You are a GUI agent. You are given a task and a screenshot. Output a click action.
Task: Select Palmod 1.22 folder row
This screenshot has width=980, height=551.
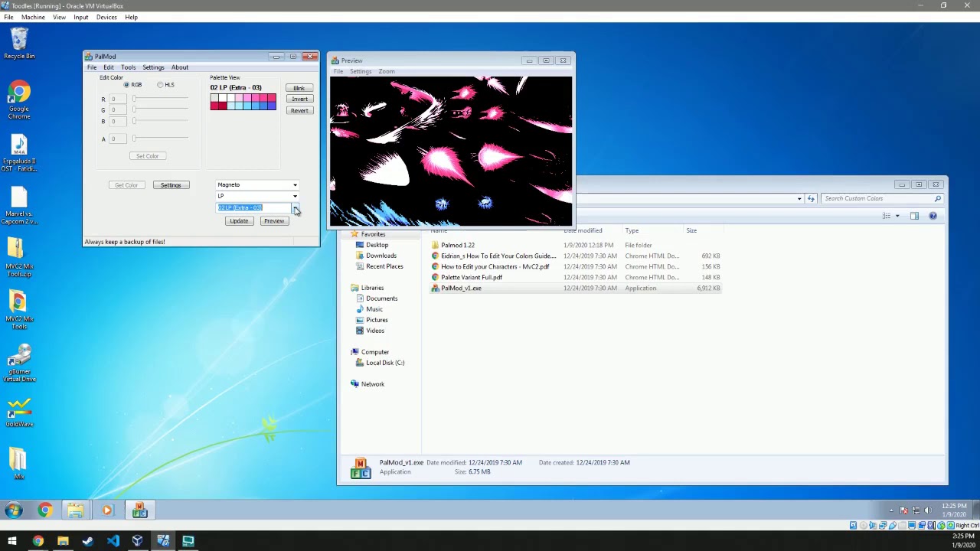click(x=576, y=245)
